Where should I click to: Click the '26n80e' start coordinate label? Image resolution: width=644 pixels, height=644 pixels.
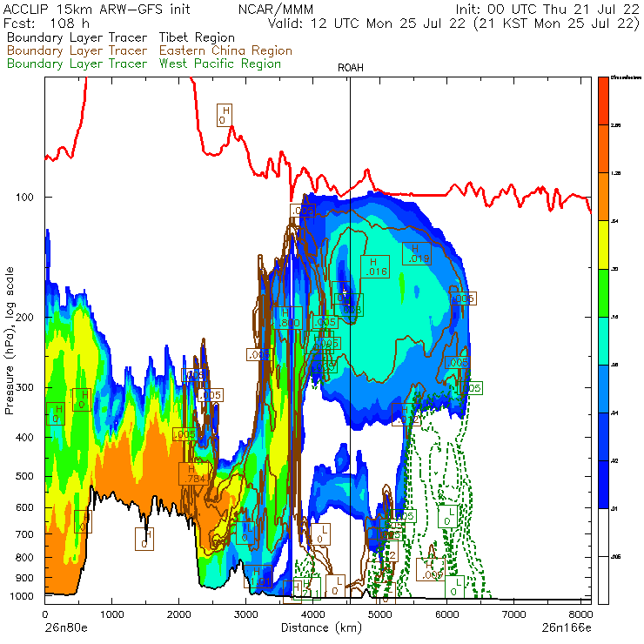click(x=65, y=628)
